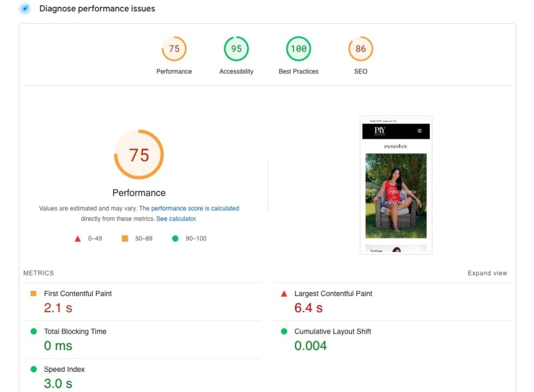Click the orange square 50–89 legend icon
534x392 pixels.
click(x=125, y=239)
